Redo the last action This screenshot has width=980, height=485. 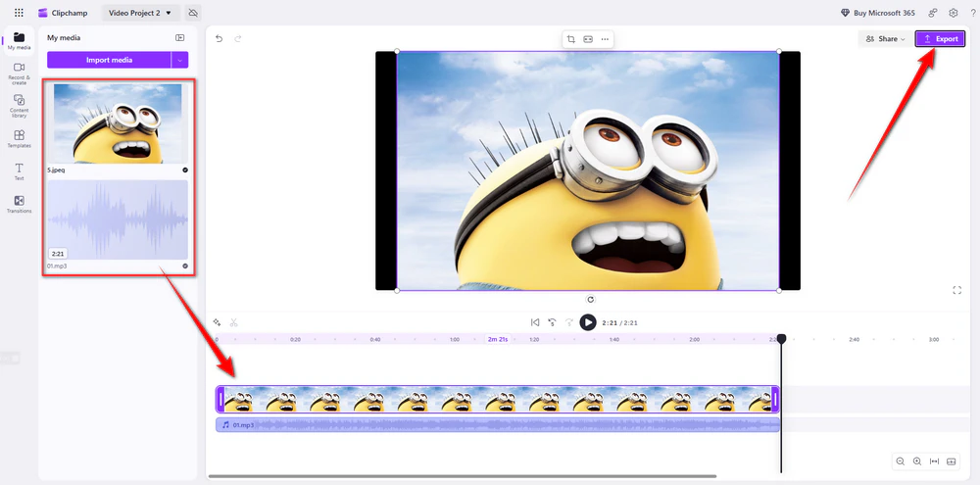point(237,39)
